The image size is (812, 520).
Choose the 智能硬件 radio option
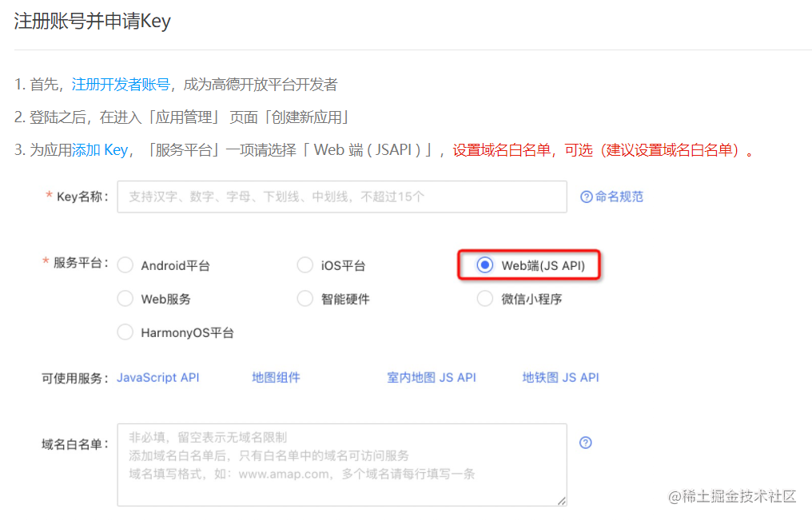pyautogui.click(x=305, y=299)
